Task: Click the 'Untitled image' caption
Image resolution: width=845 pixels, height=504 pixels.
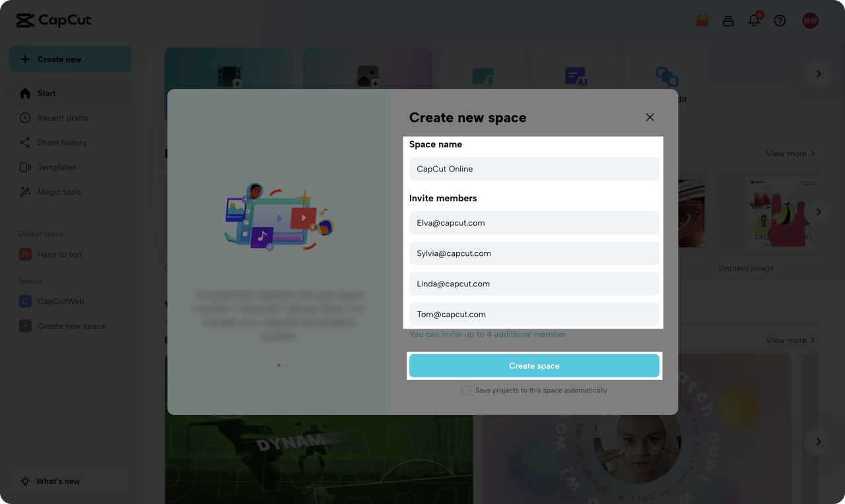Action: (x=747, y=268)
